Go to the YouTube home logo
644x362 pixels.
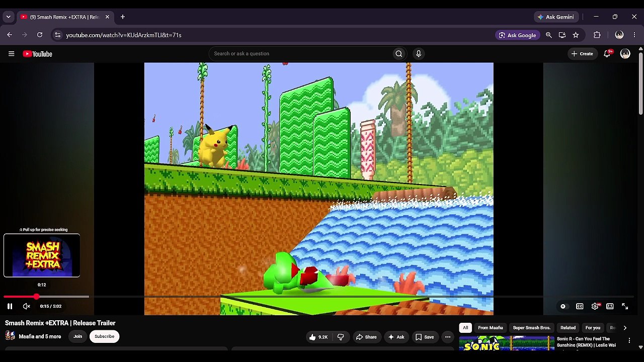38,54
